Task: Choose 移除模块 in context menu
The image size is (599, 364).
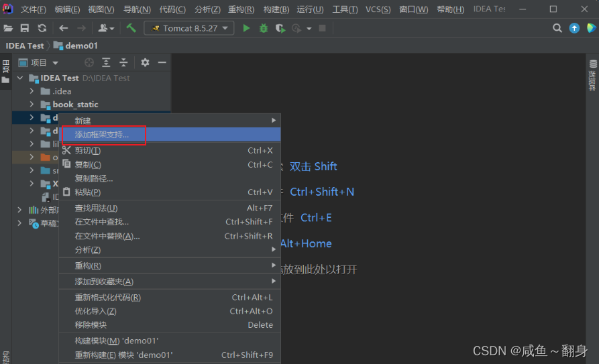Action: click(x=170, y=325)
